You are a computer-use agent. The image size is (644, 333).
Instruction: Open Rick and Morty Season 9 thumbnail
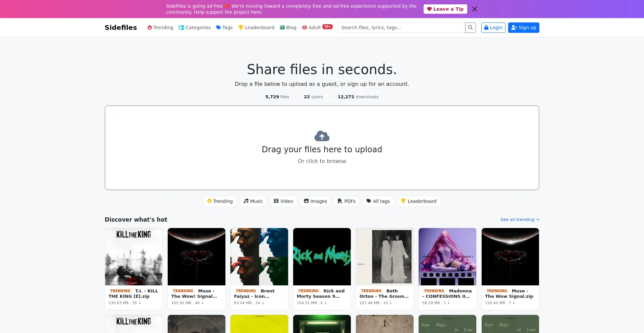point(322,257)
